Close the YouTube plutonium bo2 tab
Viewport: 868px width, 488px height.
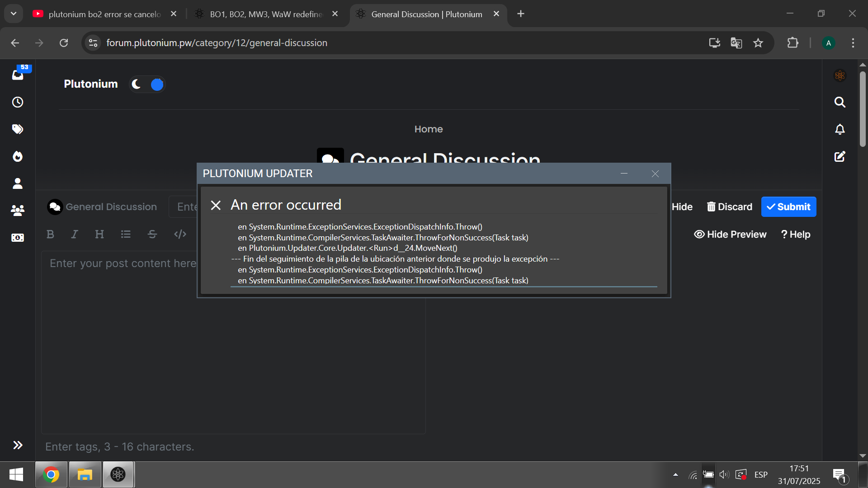(x=174, y=14)
